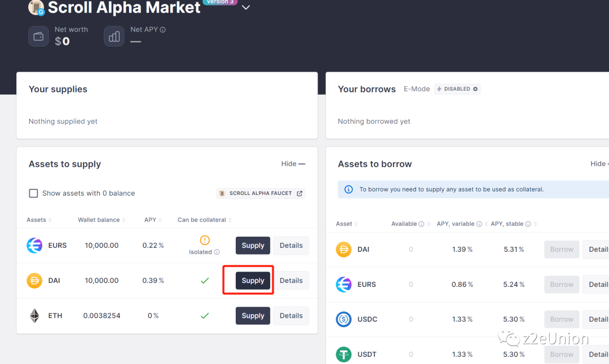Screen dimensions: 609x364
Task: Sort borrow list by APY, variable column
Action: tap(456, 224)
